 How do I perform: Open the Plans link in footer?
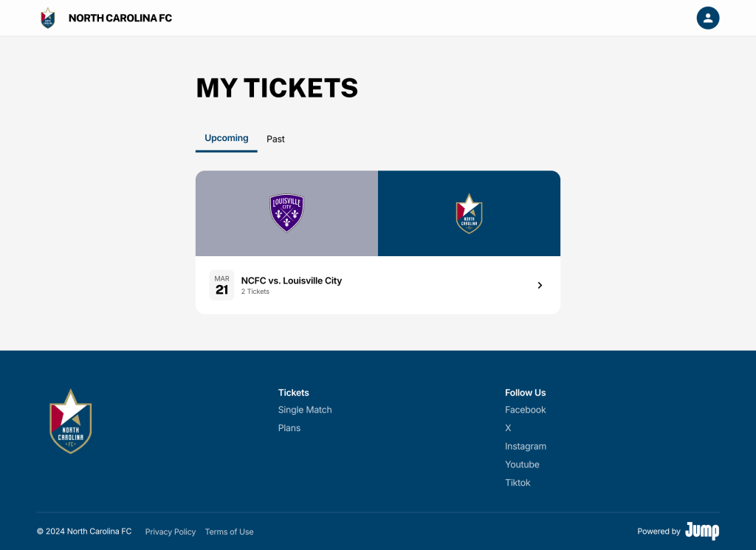coord(289,428)
